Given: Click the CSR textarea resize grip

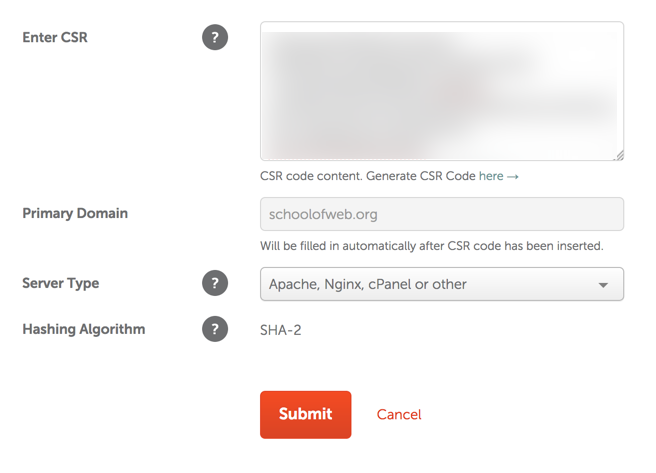Looking at the screenshot, I should tap(619, 156).
